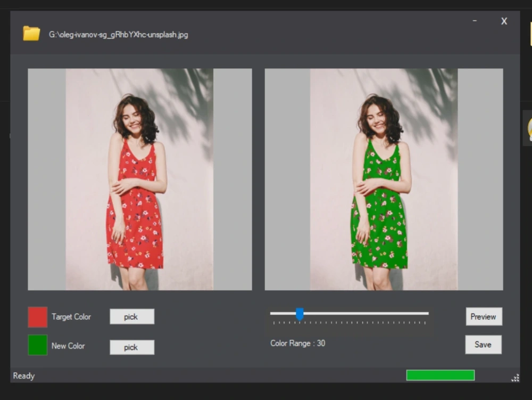Click the "Color Range : 30" label
The image size is (532, 400).
(297, 344)
